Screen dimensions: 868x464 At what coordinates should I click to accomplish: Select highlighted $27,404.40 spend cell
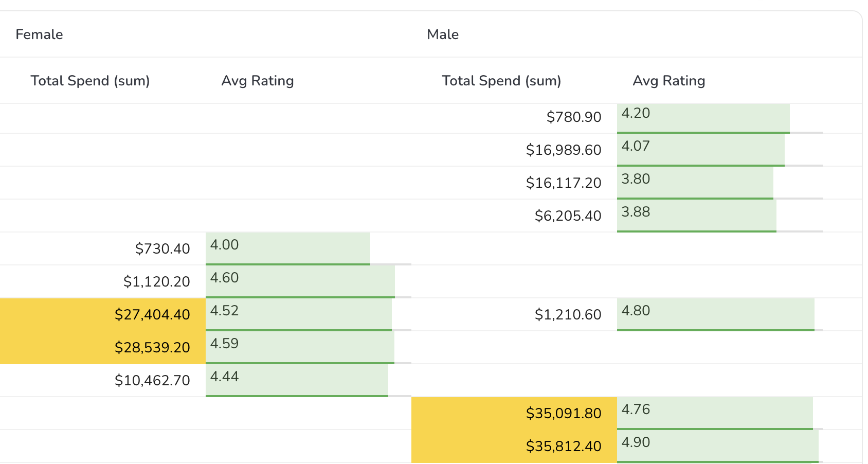point(103,314)
